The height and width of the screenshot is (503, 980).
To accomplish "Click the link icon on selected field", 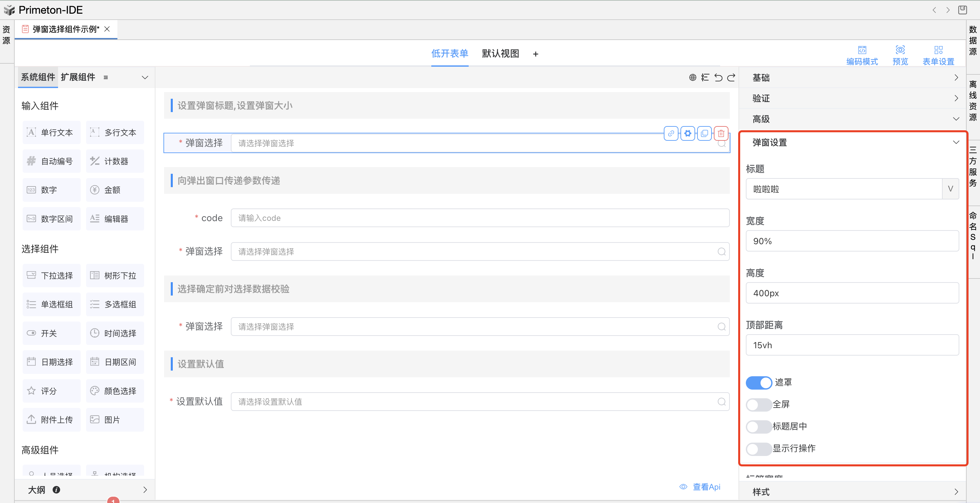I will [x=671, y=133].
